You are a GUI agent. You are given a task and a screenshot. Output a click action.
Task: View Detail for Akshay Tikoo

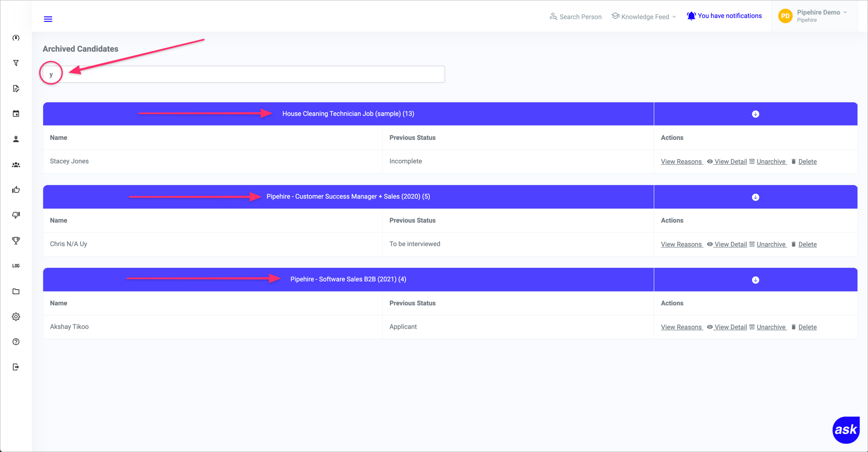tap(727, 327)
